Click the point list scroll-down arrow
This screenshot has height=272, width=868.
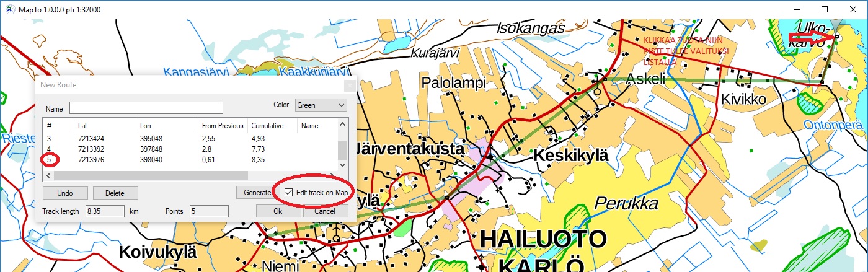(342, 166)
